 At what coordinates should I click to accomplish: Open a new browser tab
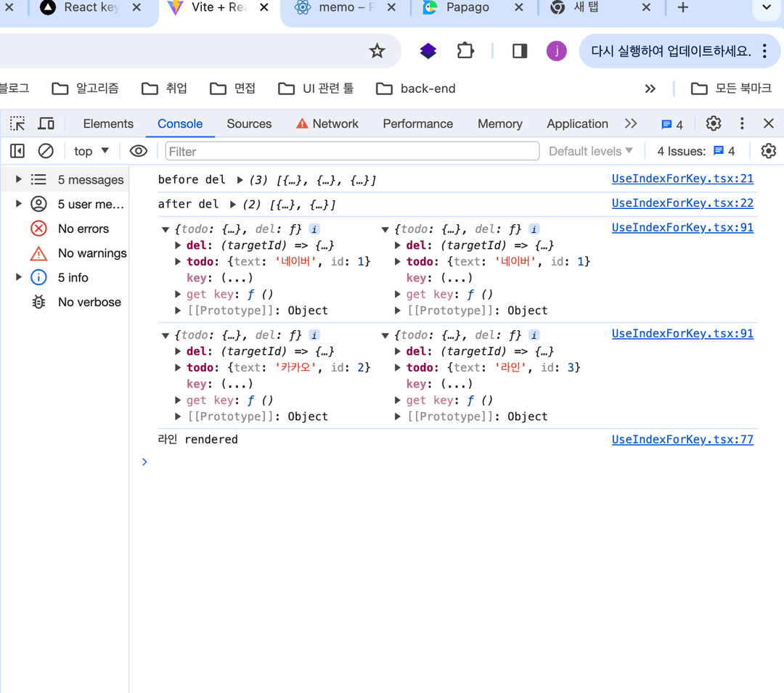point(683,7)
